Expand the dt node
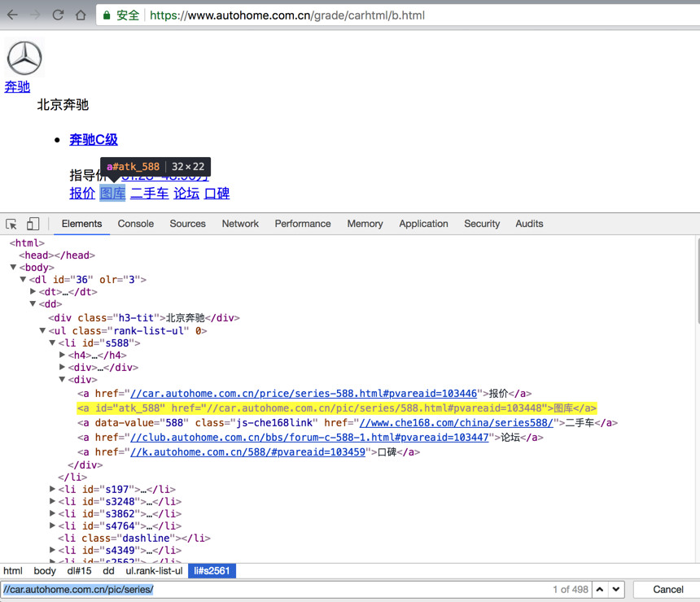 tap(33, 291)
